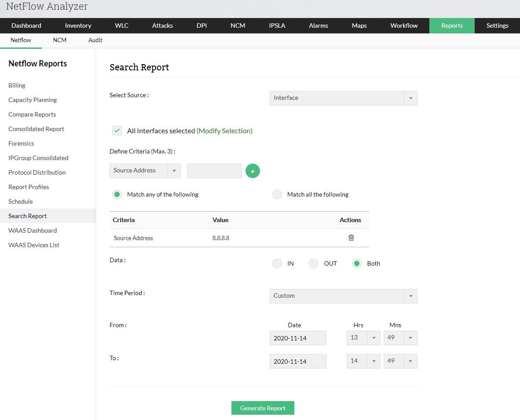This screenshot has height=420, width=520.
Task: View the Alarms tab
Action: (x=319, y=26)
